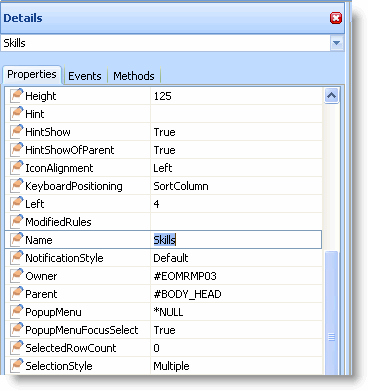
Task: Click the SelectionStyle property name
Action: 59,366
